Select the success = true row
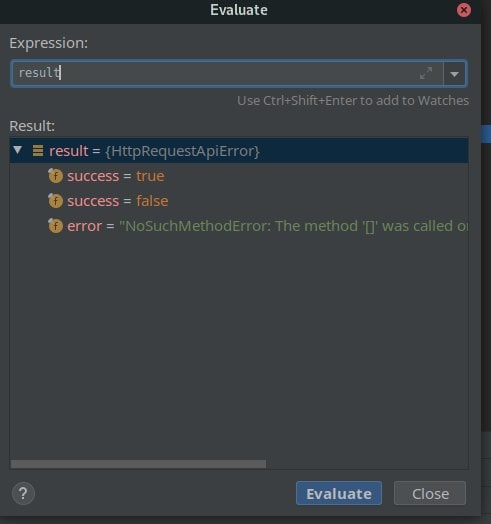 [239, 176]
